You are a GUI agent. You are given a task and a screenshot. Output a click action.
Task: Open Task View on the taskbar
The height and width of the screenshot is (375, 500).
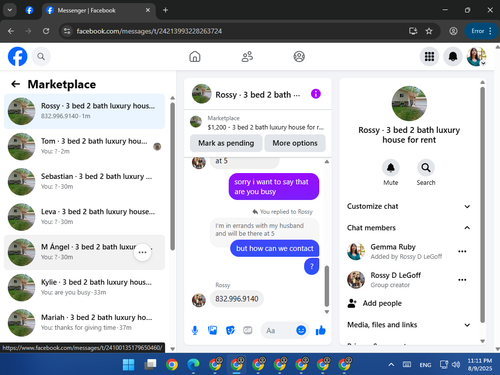(x=150, y=364)
